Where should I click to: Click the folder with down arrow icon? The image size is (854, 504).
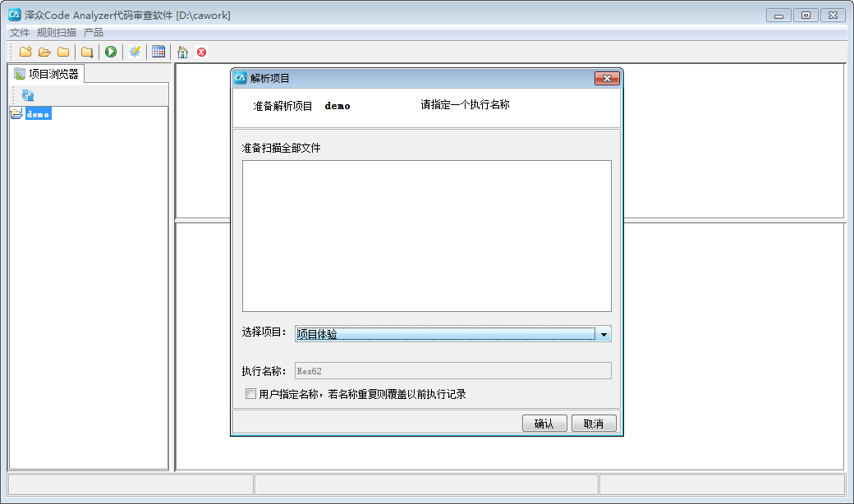point(87,52)
